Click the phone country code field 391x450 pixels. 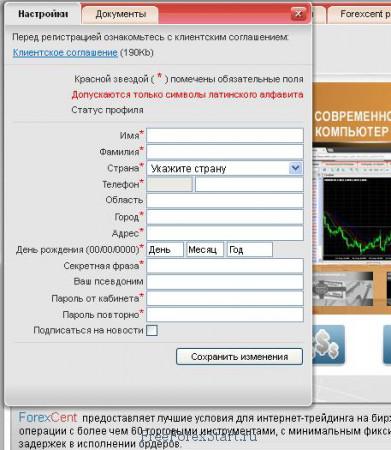(x=170, y=184)
